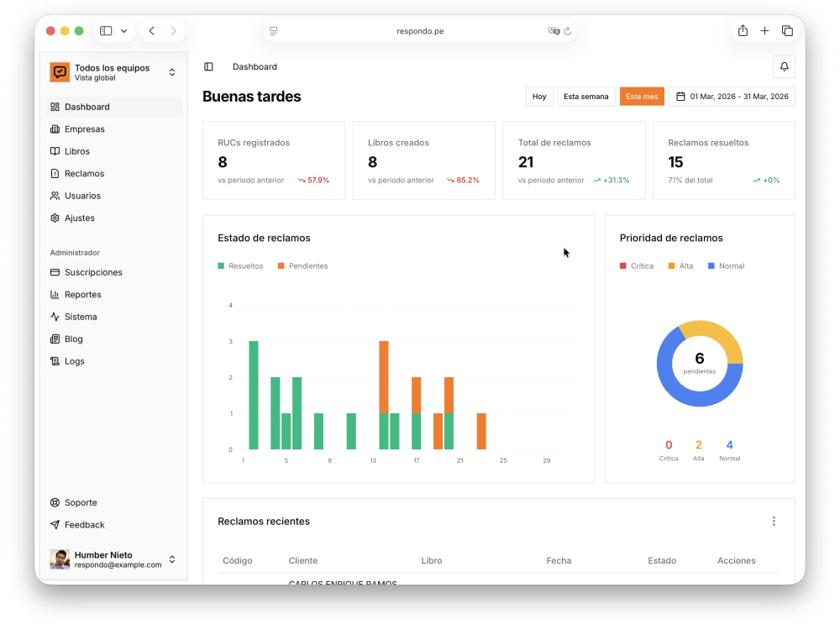The width and height of the screenshot is (840, 630).
Task: Toggle app sidebar panel icon beside Dashboard
Action: [208, 66]
